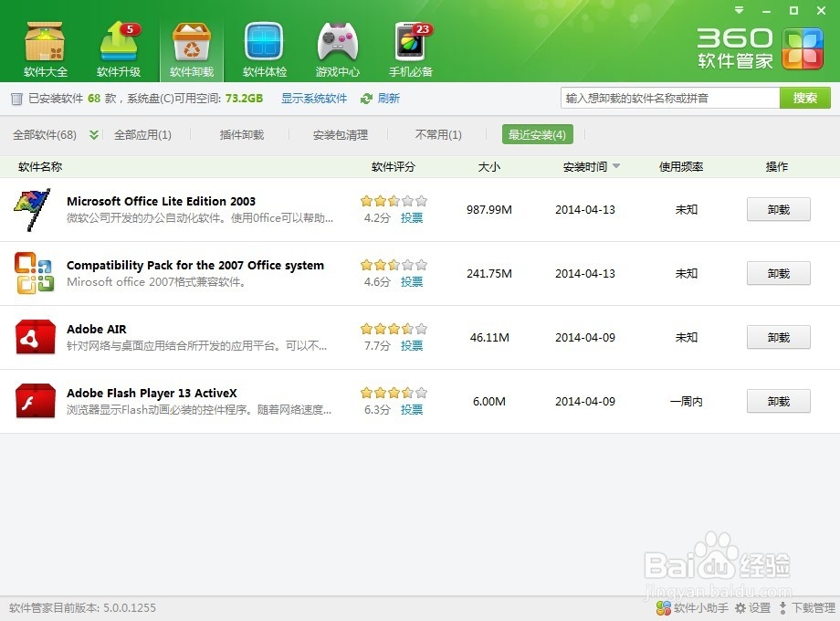Select Adobe AIR title text
The width and height of the screenshot is (840, 621).
tap(97, 329)
